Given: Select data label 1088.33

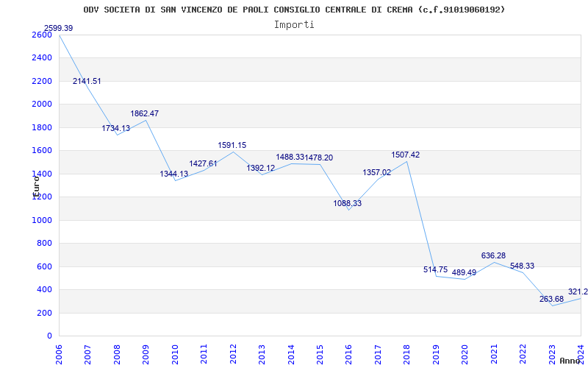Looking at the screenshot, I should point(348,204).
